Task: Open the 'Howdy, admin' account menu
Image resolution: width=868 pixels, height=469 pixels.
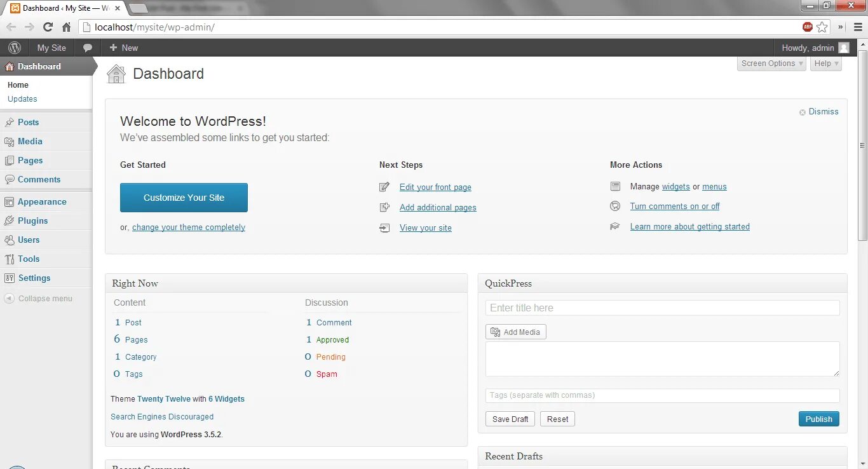Action: click(815, 48)
